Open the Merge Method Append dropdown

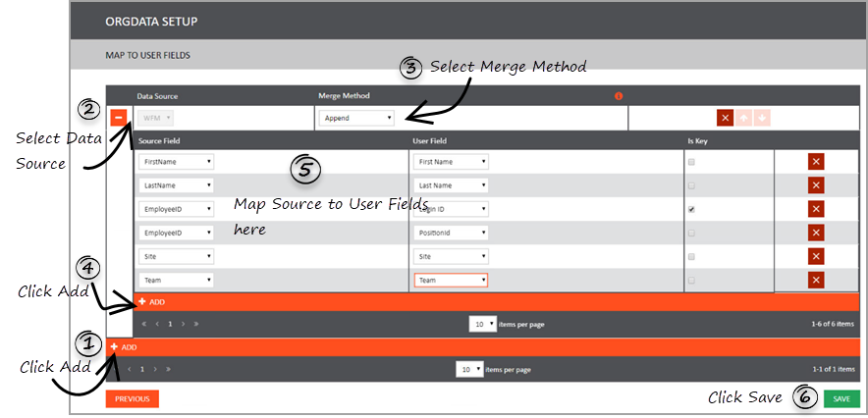pyautogui.click(x=357, y=118)
